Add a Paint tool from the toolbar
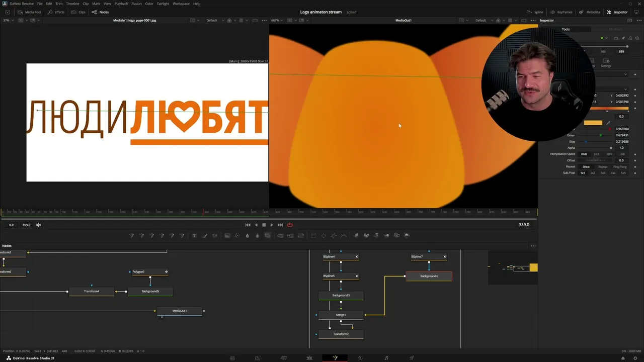The width and height of the screenshot is (644, 362). click(x=204, y=235)
